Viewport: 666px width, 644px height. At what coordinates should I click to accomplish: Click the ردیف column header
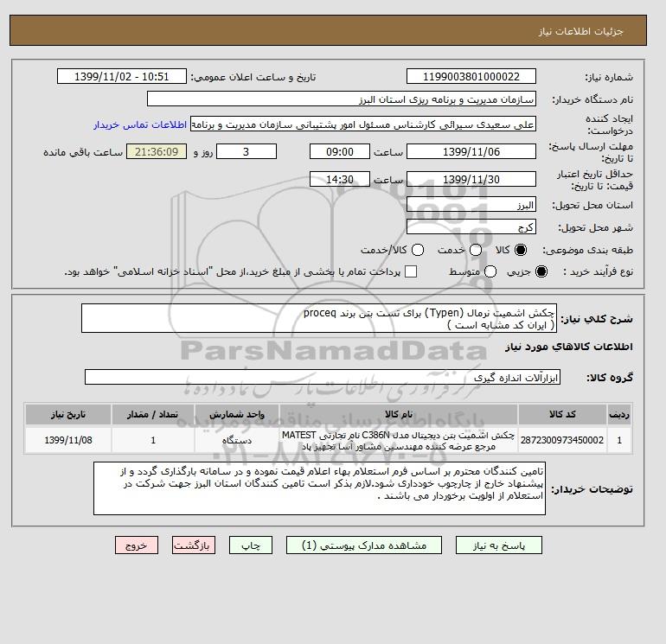[619, 414]
